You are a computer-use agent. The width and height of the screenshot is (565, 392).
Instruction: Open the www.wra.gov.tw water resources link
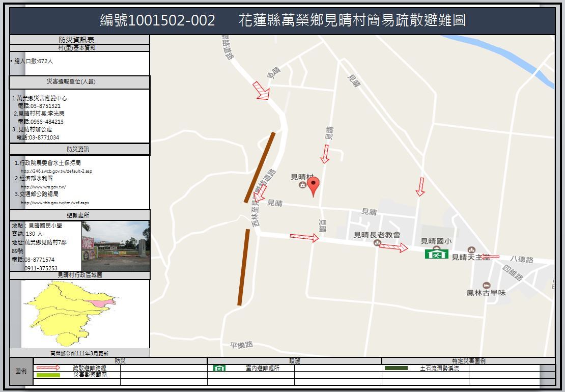pyautogui.click(x=43, y=187)
